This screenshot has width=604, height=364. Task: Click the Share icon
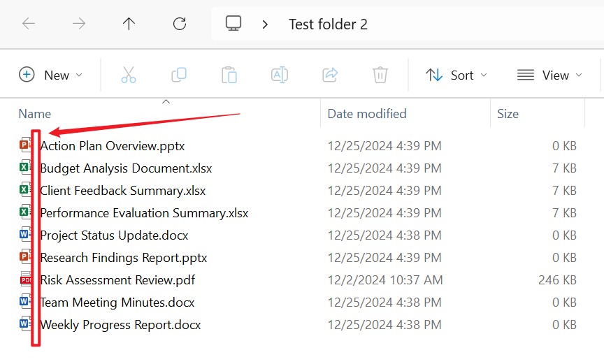[330, 75]
